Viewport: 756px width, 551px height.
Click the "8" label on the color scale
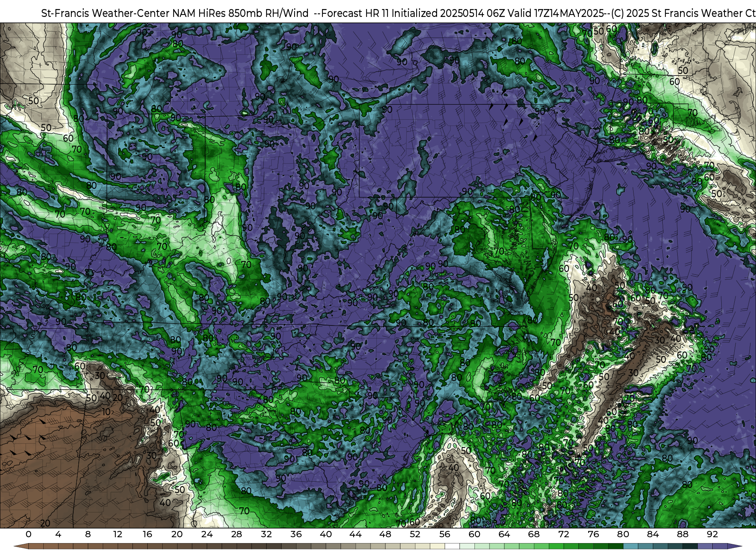(x=88, y=534)
